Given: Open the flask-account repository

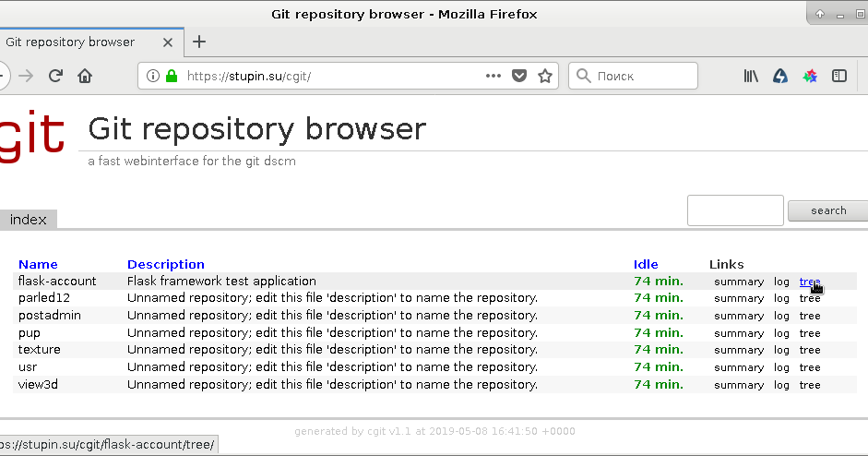Looking at the screenshot, I should pyautogui.click(x=57, y=281).
